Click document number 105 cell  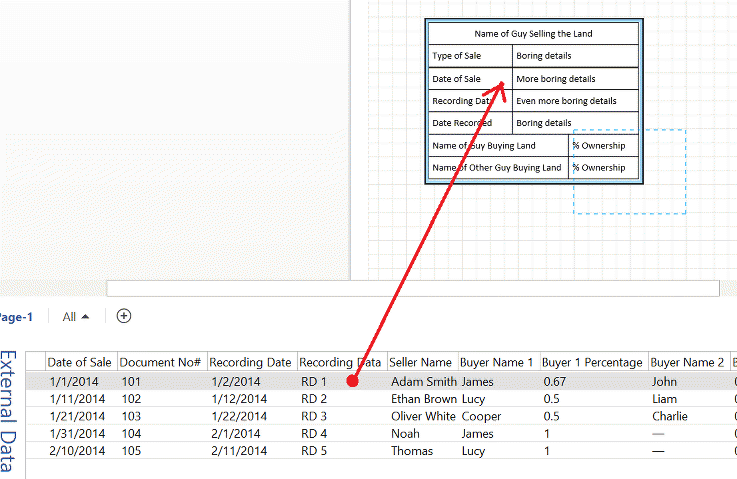tap(132, 451)
